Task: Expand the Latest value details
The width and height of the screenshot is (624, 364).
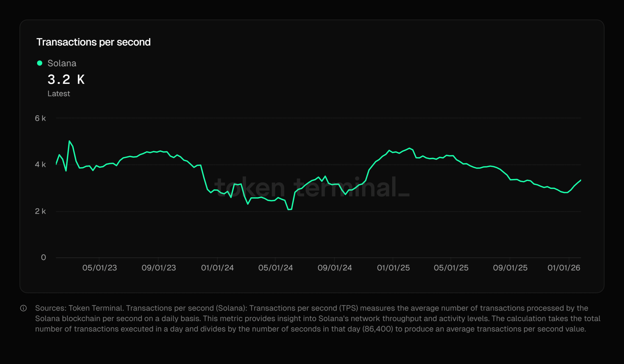Action: click(x=59, y=93)
